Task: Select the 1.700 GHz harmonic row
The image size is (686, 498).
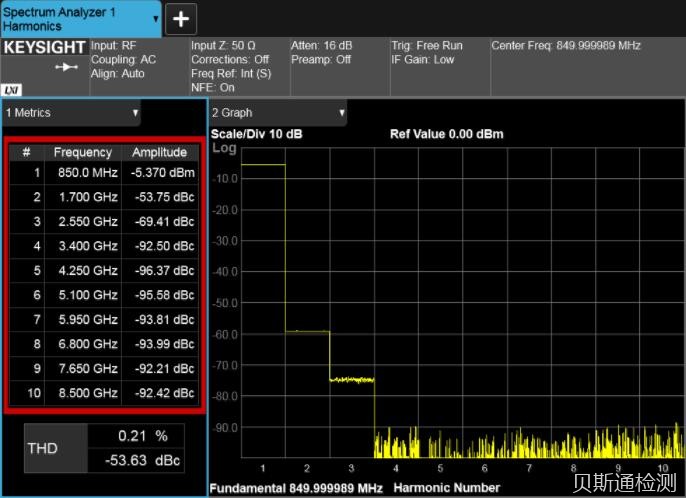Action: click(104, 197)
